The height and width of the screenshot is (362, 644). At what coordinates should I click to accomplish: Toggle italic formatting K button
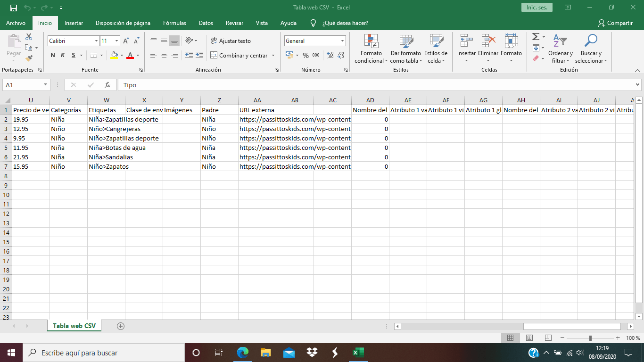63,55
